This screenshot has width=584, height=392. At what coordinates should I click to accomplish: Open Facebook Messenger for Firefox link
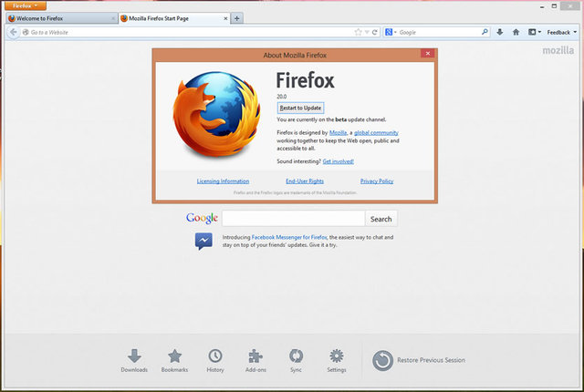289,237
